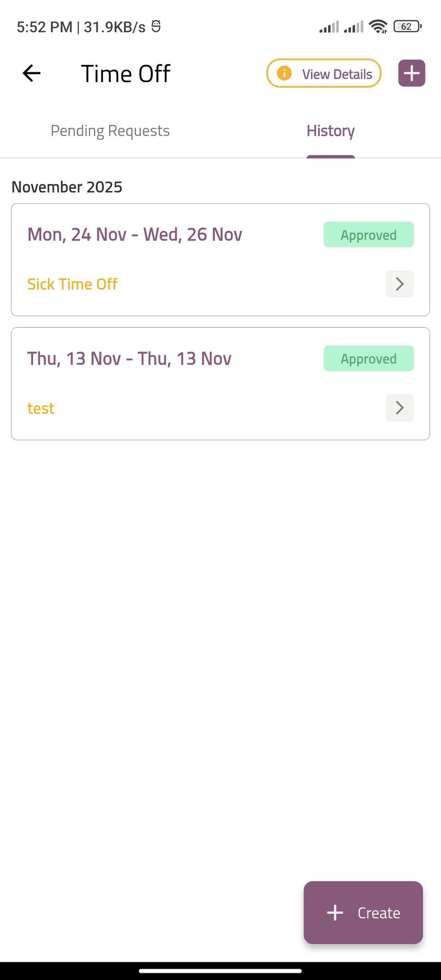Image resolution: width=441 pixels, height=980 pixels.
Task: Open View Details button
Action: click(336, 74)
